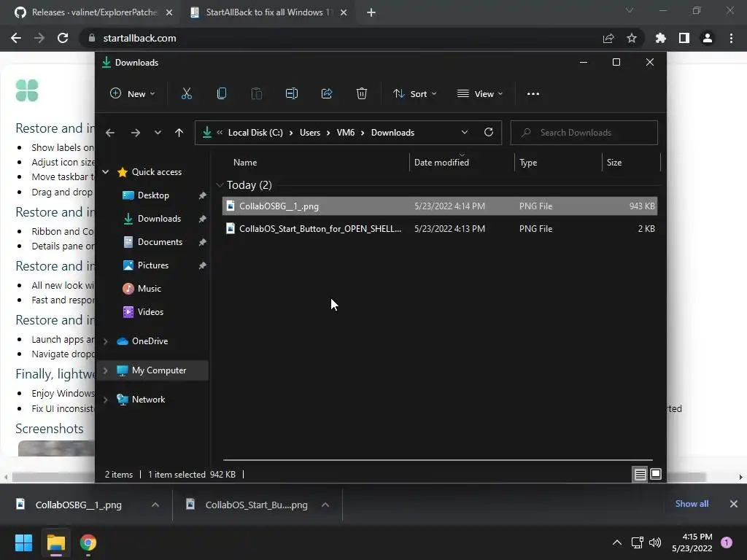Click the Cut scissors icon in Explorer toolbar

tap(186, 94)
